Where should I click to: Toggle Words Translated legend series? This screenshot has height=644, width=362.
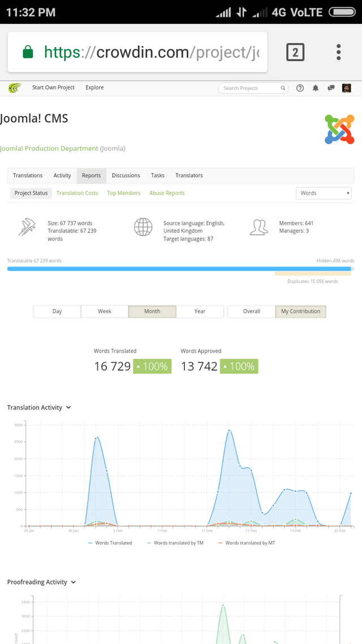coord(110,543)
